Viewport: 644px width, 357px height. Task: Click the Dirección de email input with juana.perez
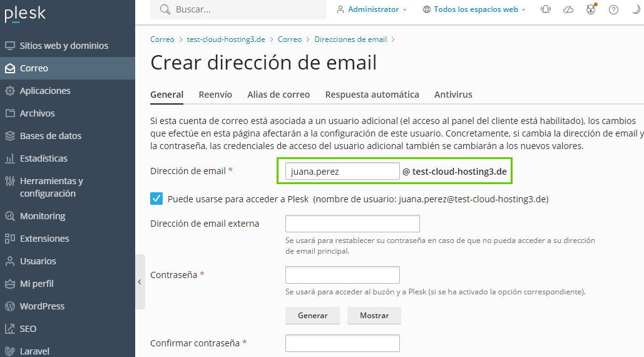tap(342, 172)
